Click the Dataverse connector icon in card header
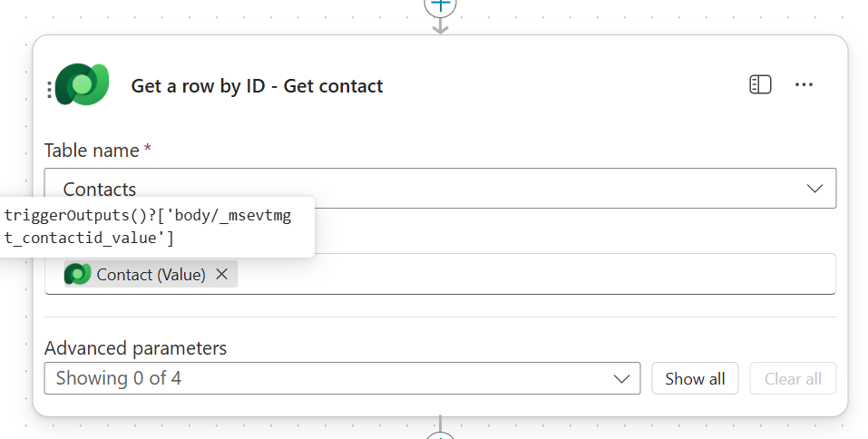868x439 pixels. tap(83, 85)
